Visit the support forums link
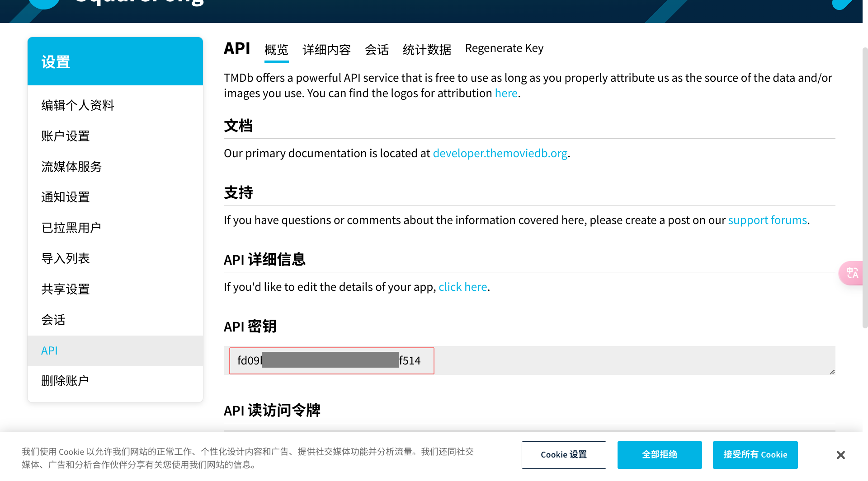This screenshot has height=481, width=868. (x=767, y=220)
